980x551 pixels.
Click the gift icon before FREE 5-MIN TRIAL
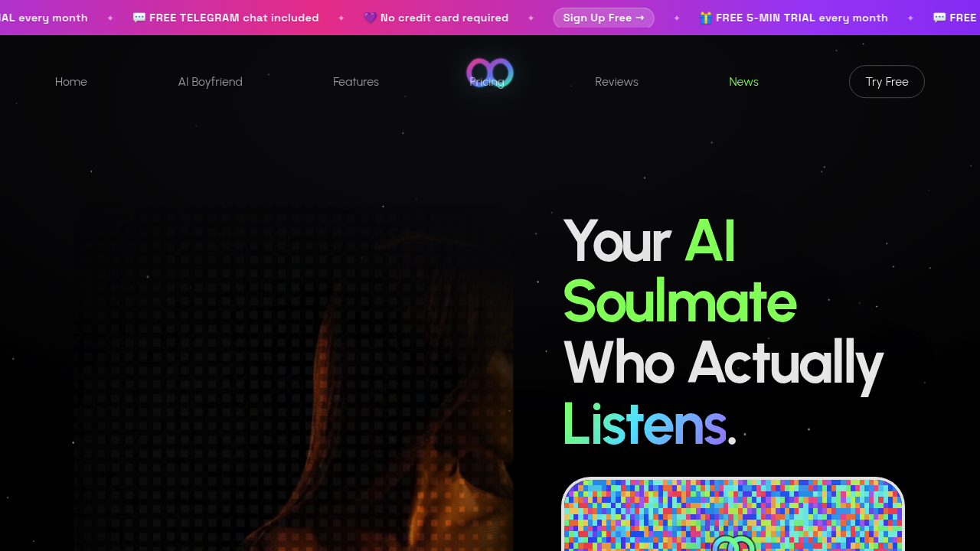[706, 18]
